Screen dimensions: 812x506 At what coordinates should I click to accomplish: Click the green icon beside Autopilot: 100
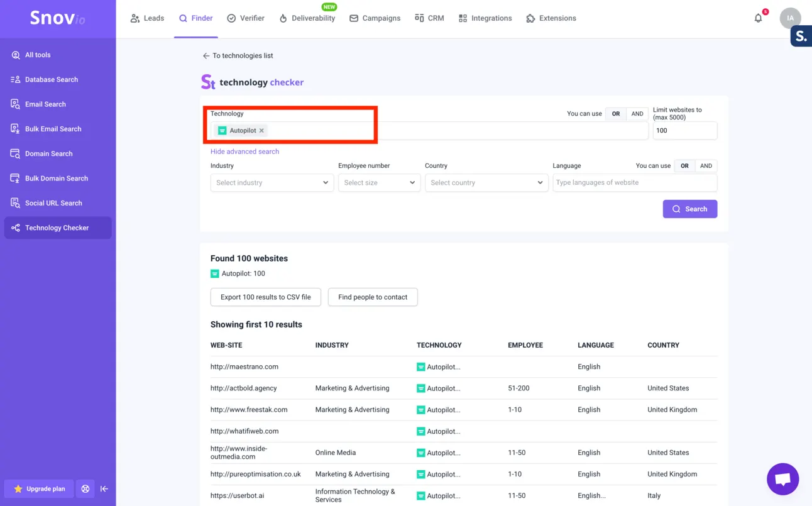click(215, 274)
